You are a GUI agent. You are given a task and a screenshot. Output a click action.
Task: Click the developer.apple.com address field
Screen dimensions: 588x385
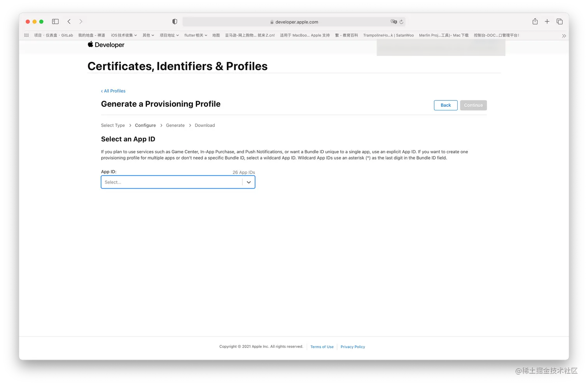click(294, 22)
